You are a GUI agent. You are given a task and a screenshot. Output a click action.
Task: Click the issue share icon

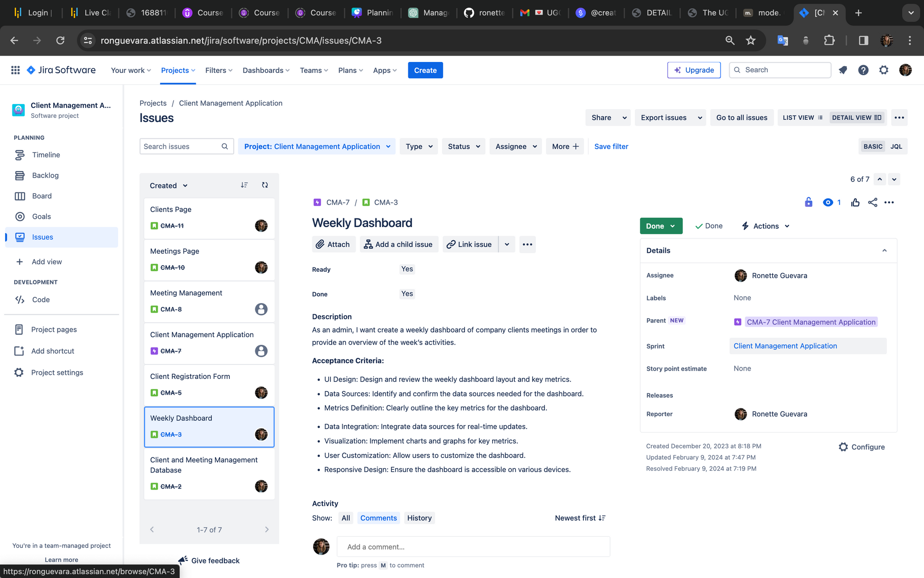873,202
